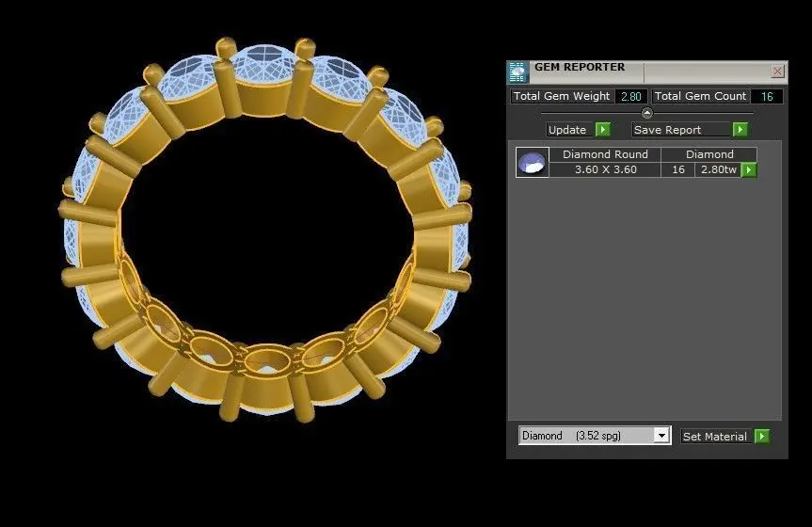The width and height of the screenshot is (812, 527).
Task: Click the green arrow beside Update
Action: (x=603, y=130)
